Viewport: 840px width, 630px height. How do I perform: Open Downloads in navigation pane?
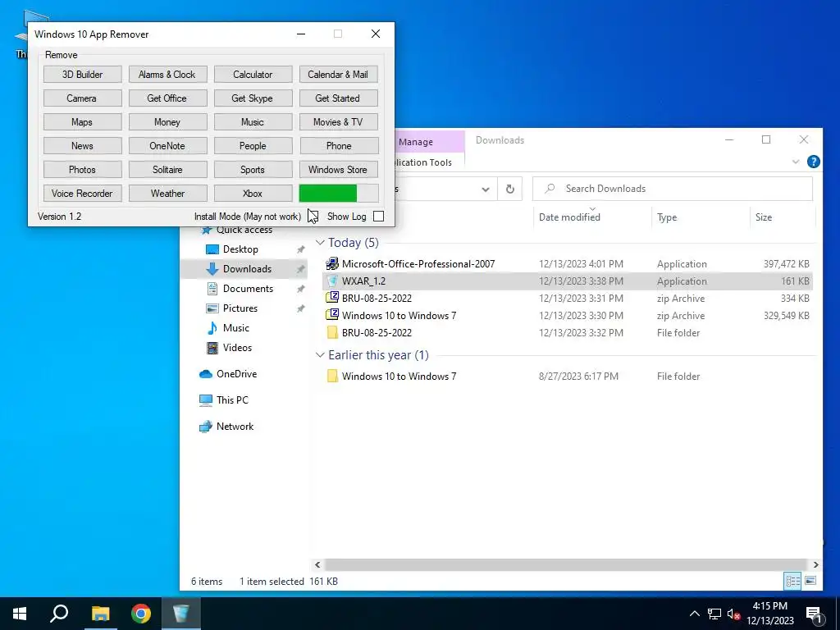[x=247, y=269]
